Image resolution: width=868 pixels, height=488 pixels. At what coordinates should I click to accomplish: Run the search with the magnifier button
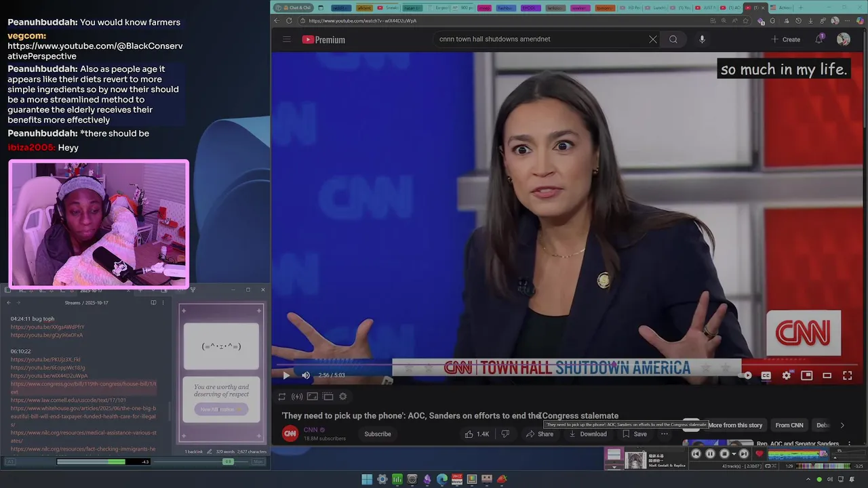pyautogui.click(x=673, y=39)
